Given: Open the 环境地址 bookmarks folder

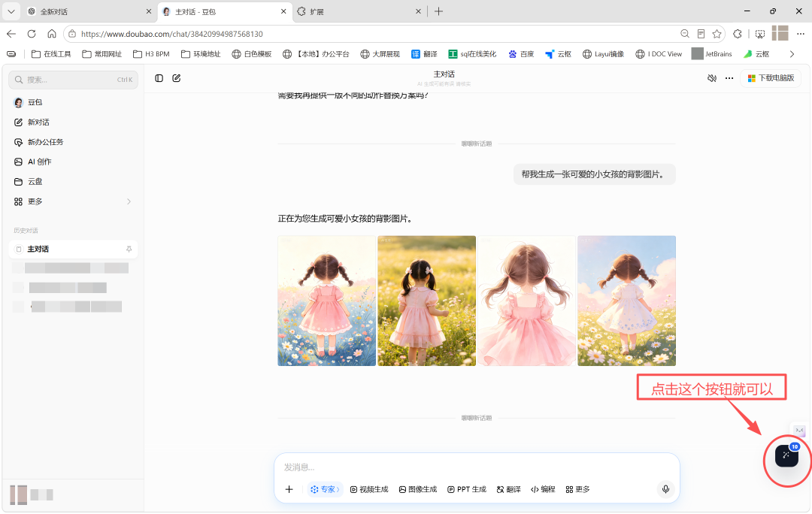Looking at the screenshot, I should tap(201, 54).
